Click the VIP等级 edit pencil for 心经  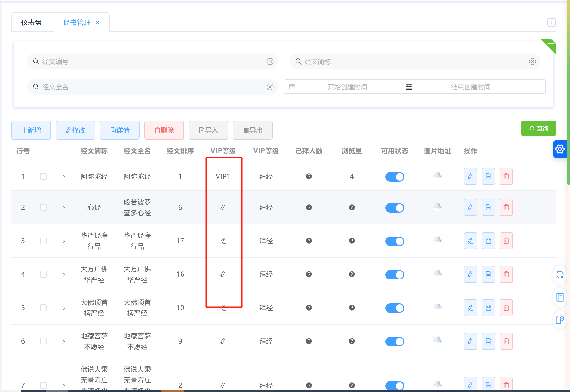(x=223, y=208)
